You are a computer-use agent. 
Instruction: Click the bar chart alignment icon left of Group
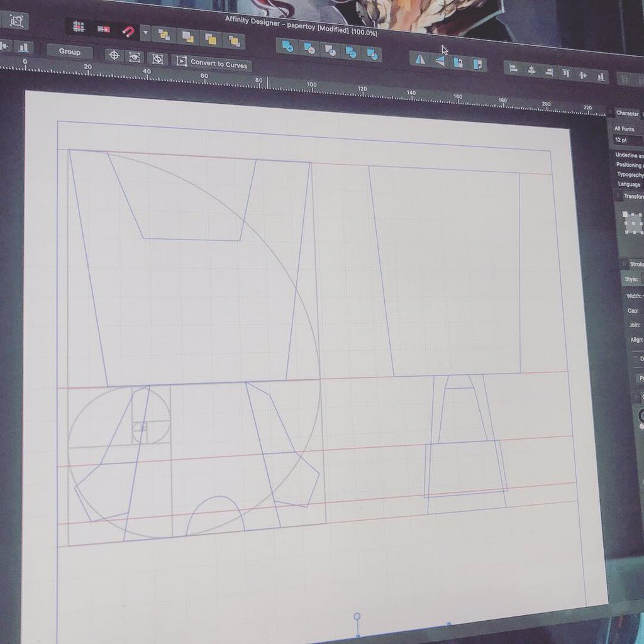(24, 48)
